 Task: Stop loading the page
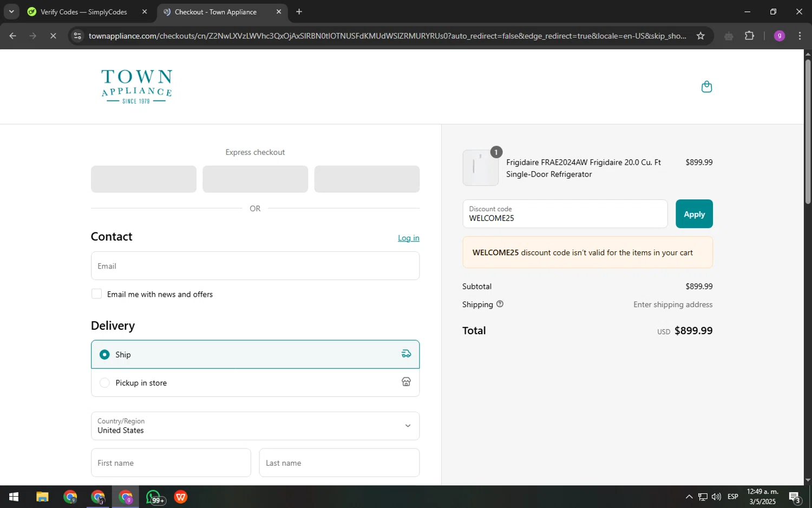(53, 36)
